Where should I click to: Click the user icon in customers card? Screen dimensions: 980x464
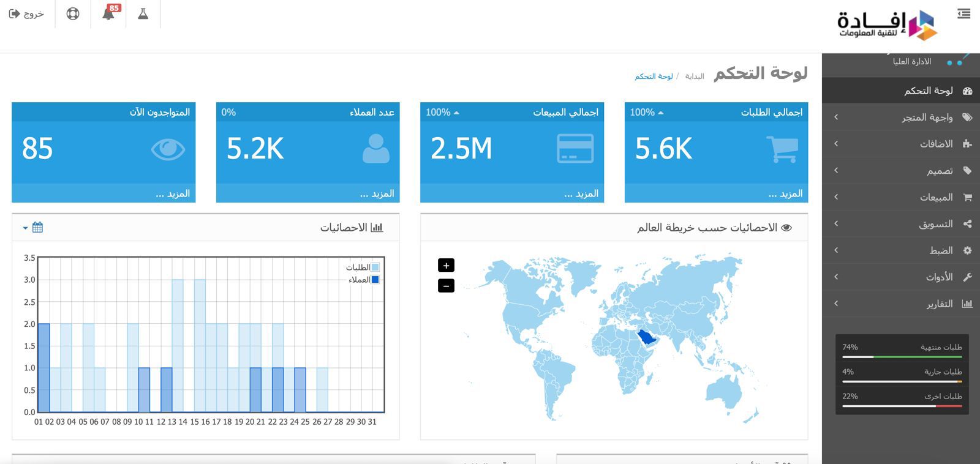[375, 149]
